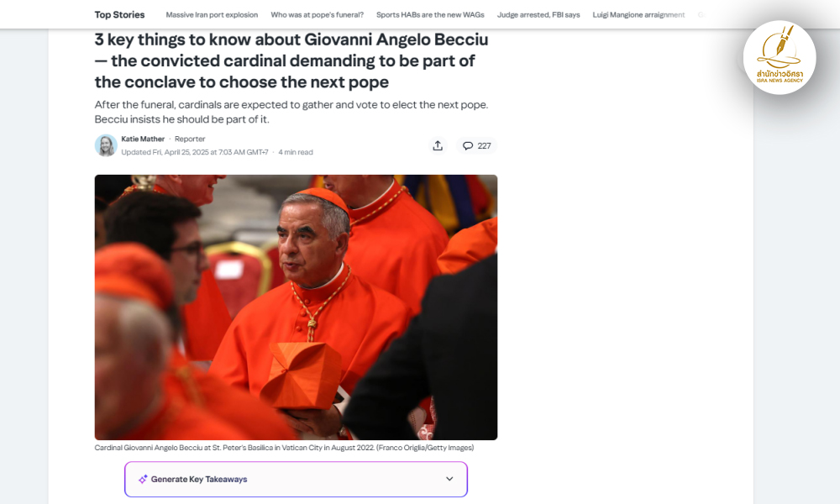Expand the Generate Key Takeaways chevron

449,479
